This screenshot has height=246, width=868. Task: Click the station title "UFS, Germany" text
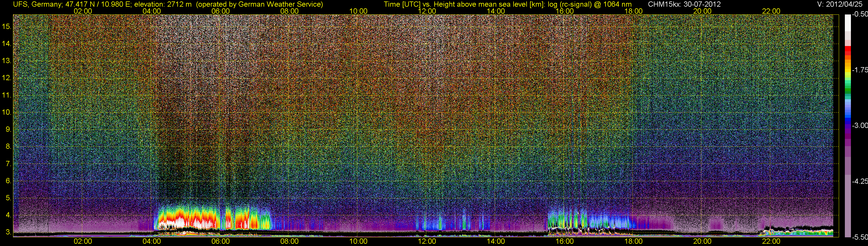[37, 4]
